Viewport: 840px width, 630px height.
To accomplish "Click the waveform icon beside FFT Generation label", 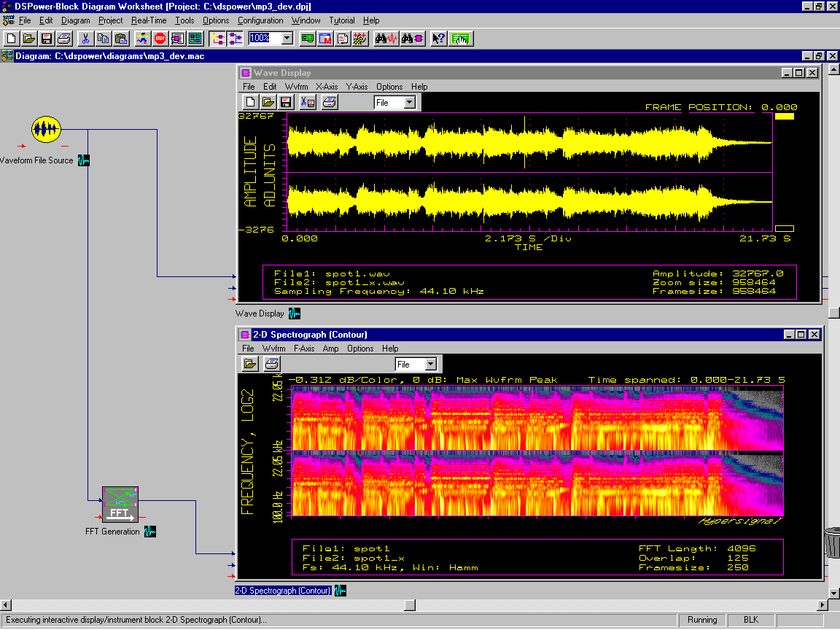I will click(150, 532).
